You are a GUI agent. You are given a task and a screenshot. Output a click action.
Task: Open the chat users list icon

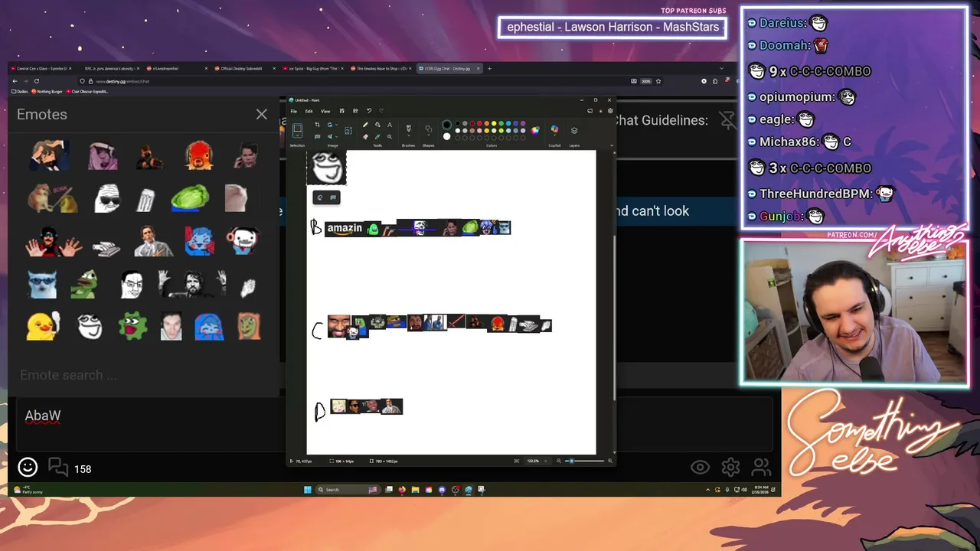[x=761, y=467]
